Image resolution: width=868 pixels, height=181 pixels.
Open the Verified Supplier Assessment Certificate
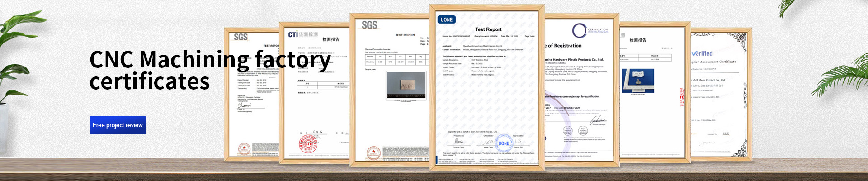[x=721, y=94]
